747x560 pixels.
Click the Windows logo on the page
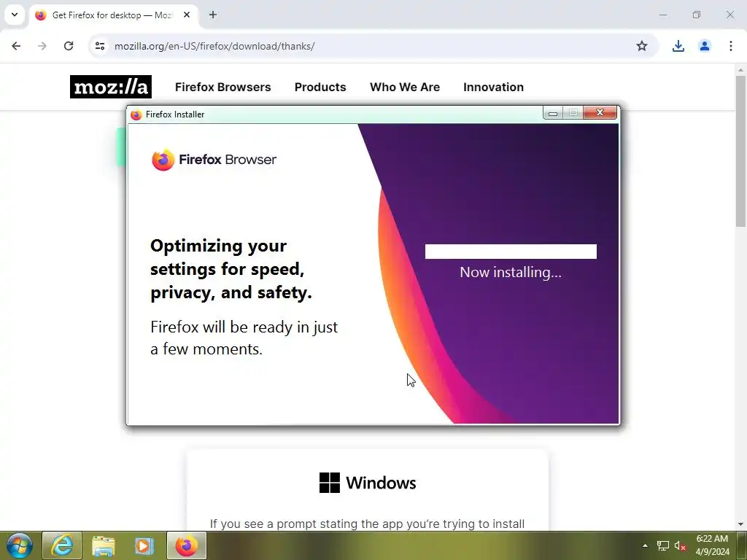368,483
